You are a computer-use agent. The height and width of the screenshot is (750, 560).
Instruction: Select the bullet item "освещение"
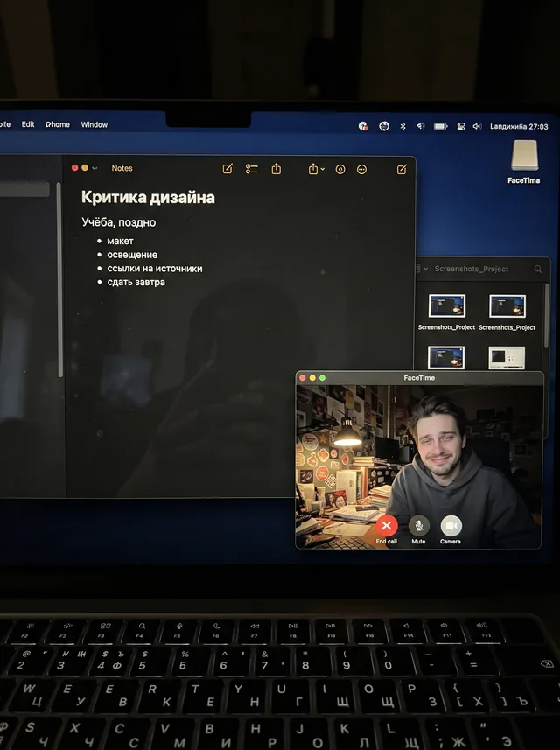point(132,255)
